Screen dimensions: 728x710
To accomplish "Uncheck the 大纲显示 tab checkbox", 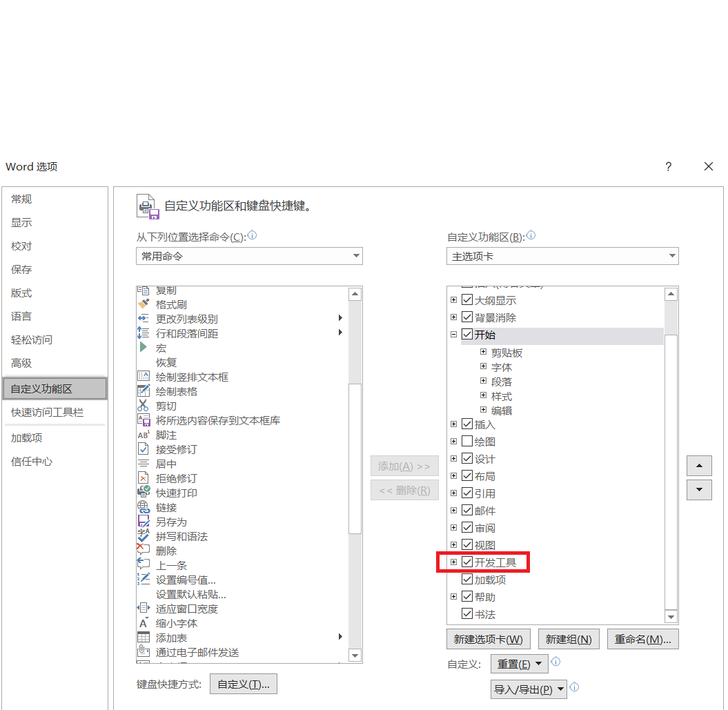I will click(467, 300).
